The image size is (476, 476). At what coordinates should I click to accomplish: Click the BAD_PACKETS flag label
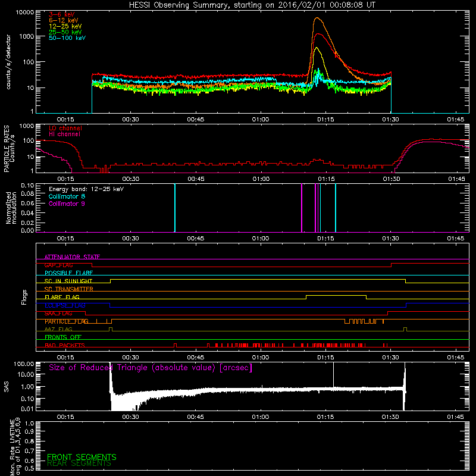(x=65, y=345)
